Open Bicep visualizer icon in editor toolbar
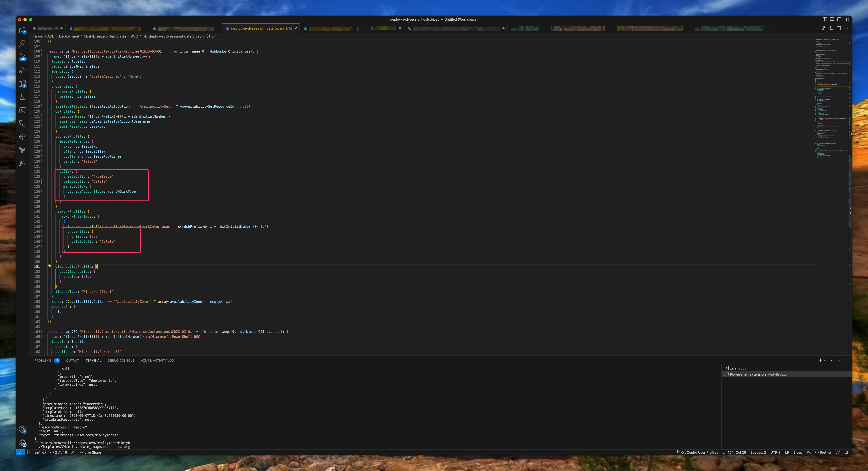The width and height of the screenshot is (868, 471). (824, 28)
